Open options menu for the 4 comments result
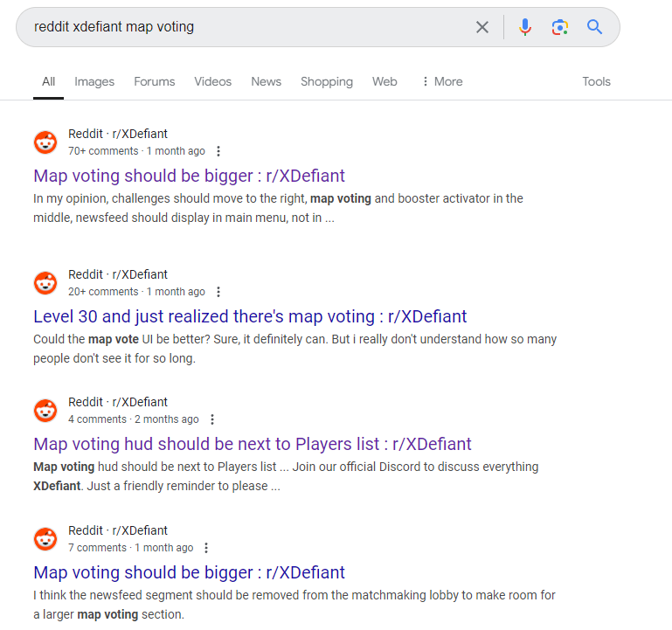672x630 pixels. (212, 419)
